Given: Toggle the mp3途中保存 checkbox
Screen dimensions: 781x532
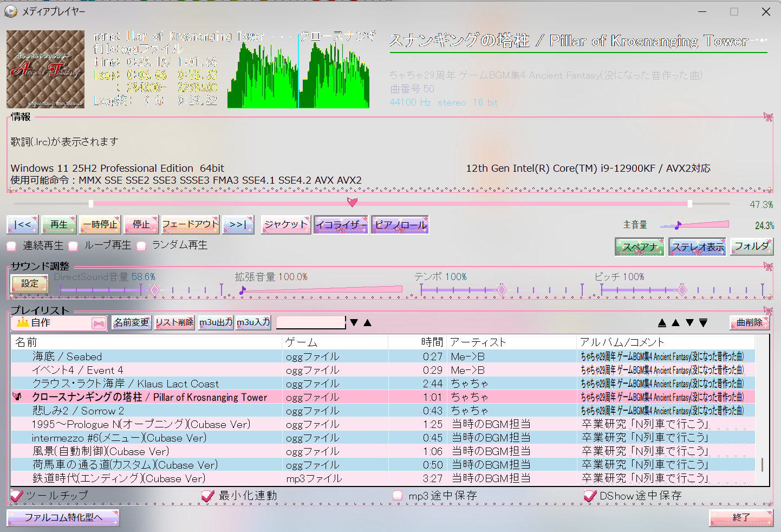Looking at the screenshot, I should click(x=398, y=496).
